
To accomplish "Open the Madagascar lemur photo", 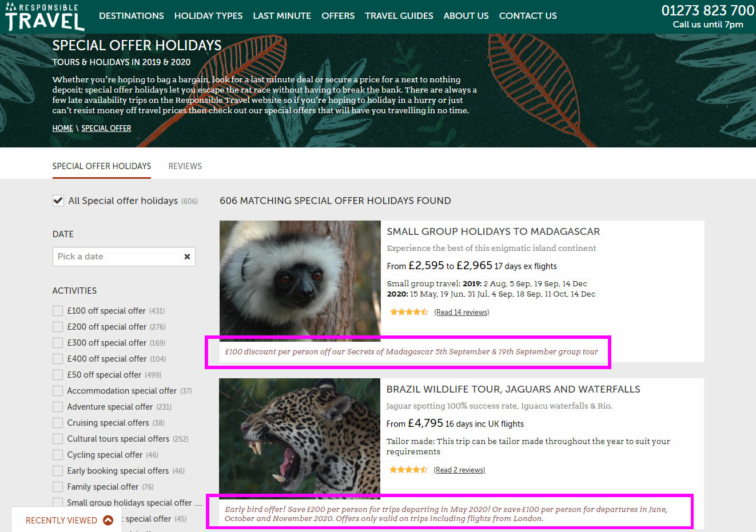I will [x=300, y=281].
